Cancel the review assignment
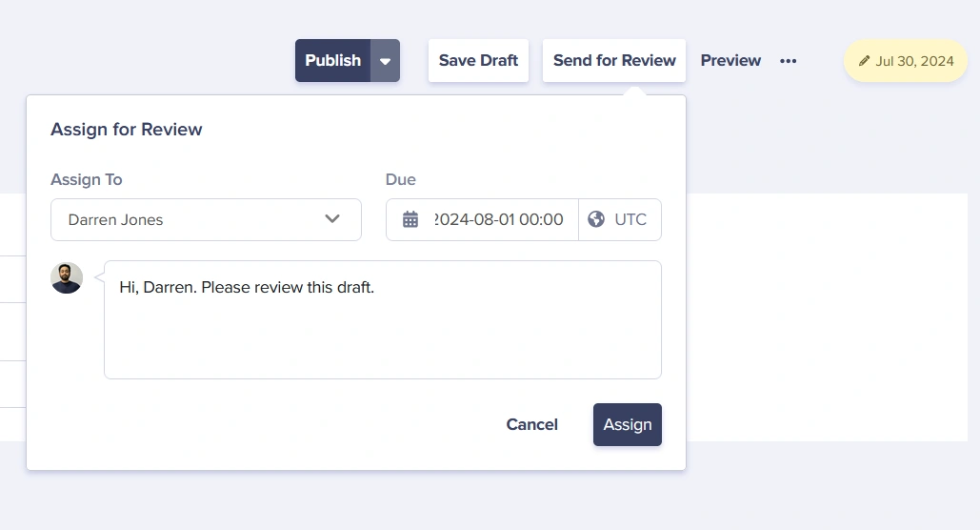Image resolution: width=980 pixels, height=530 pixels. [x=531, y=424]
